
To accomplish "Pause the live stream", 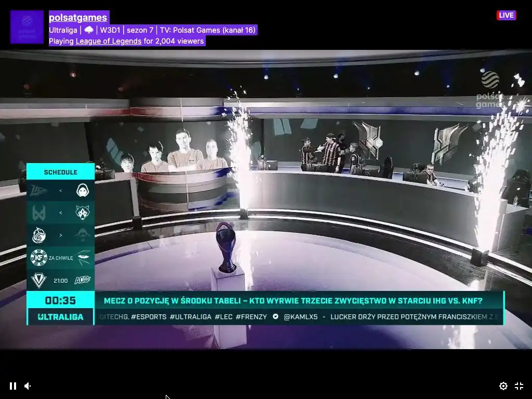I will (x=13, y=386).
